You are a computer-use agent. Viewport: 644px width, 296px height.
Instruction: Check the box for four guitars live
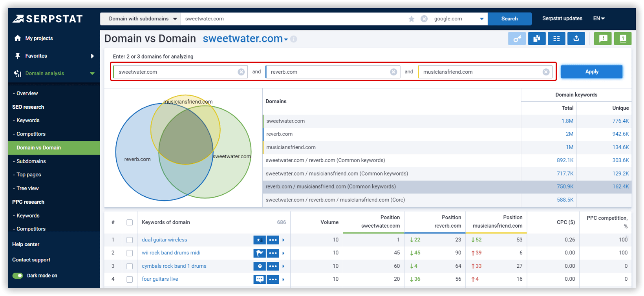click(x=130, y=280)
